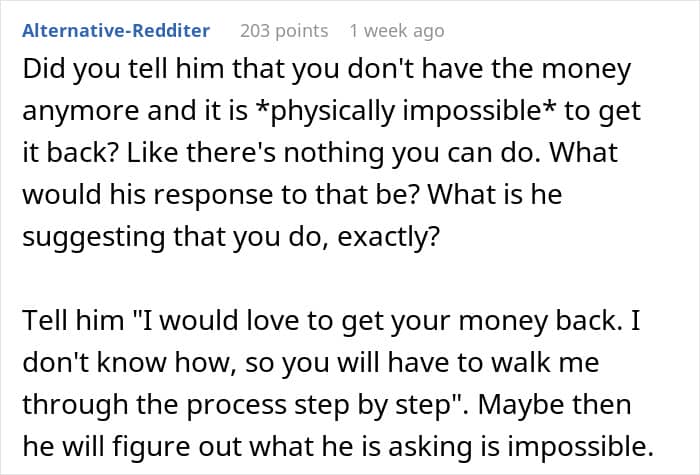Click the phrase 'What is he'
700x475 pixels.
[x=494, y=194]
